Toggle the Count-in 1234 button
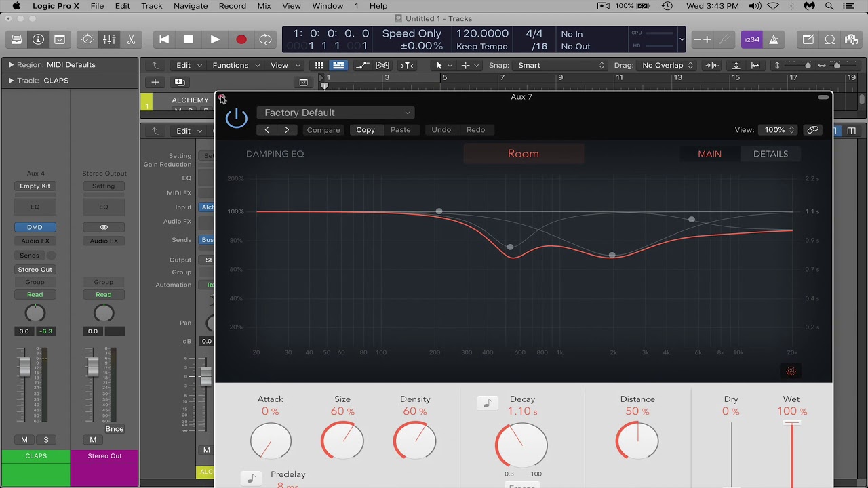The width and height of the screenshot is (868, 488). click(751, 39)
